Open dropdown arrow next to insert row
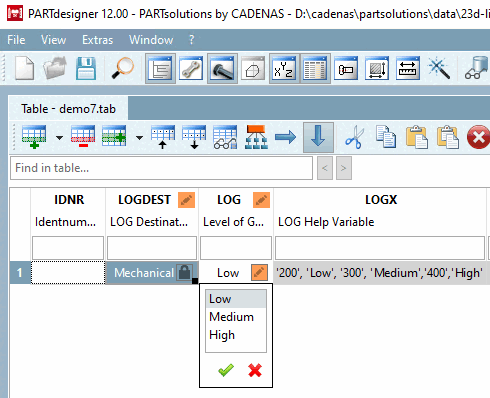 60,138
